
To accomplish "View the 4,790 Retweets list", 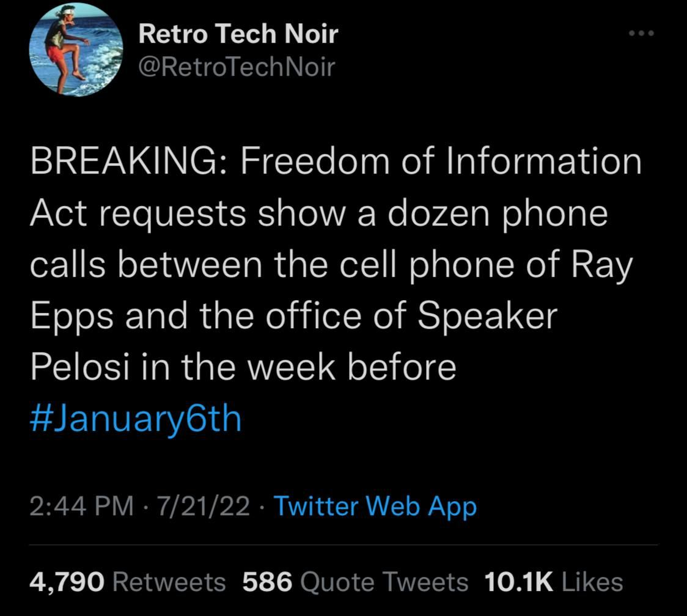I will pos(128,582).
